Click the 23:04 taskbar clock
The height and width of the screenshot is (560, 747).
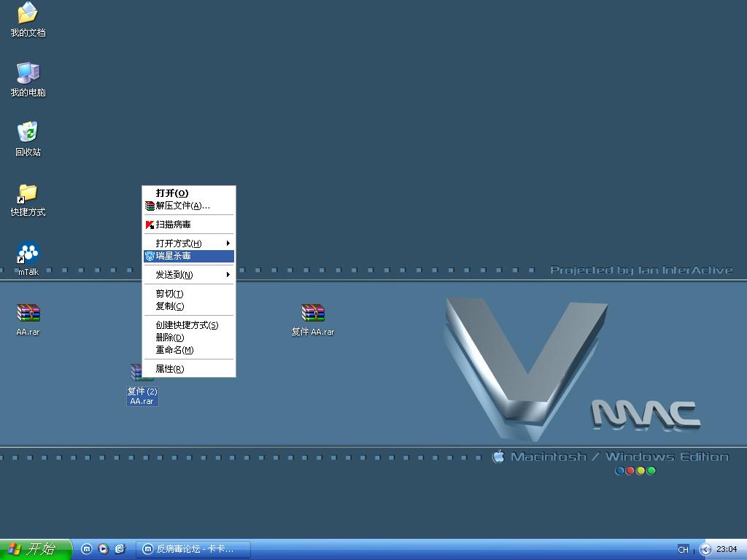(x=727, y=549)
